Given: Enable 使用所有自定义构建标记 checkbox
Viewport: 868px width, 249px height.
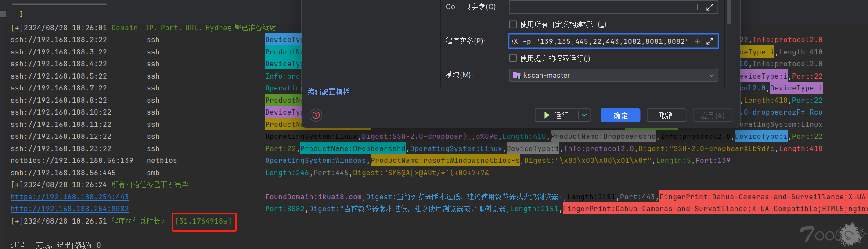Looking at the screenshot, I should pos(513,24).
